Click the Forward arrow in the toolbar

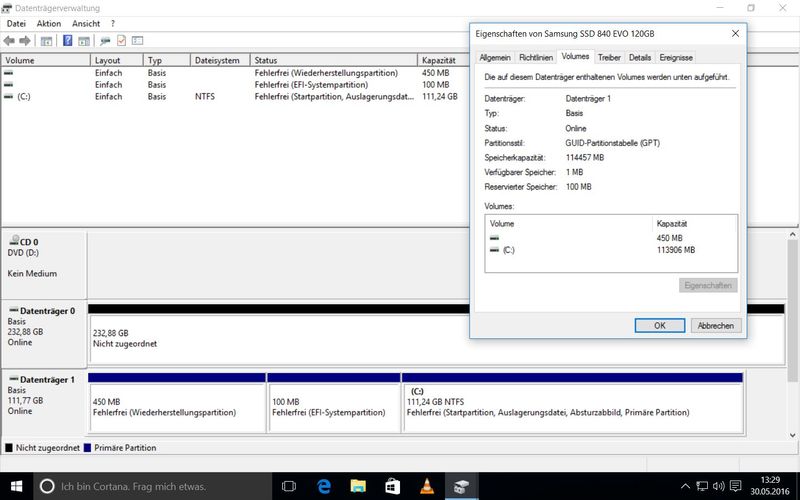(25, 41)
